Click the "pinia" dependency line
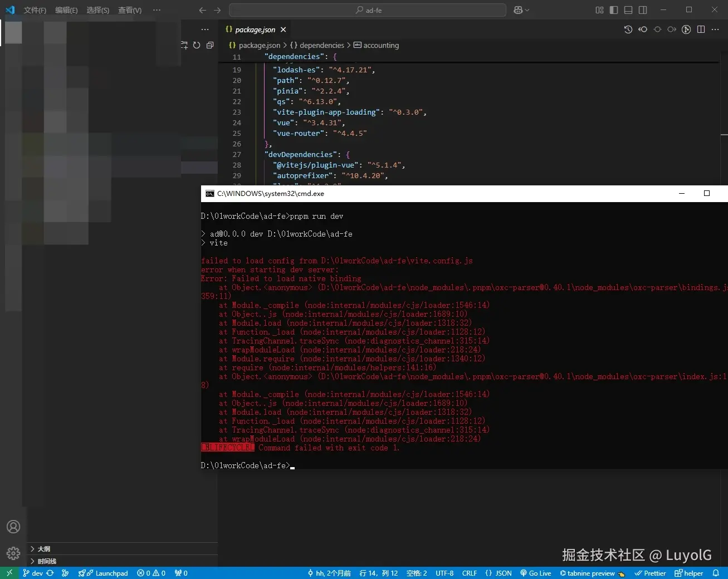728x579 pixels. click(x=311, y=91)
